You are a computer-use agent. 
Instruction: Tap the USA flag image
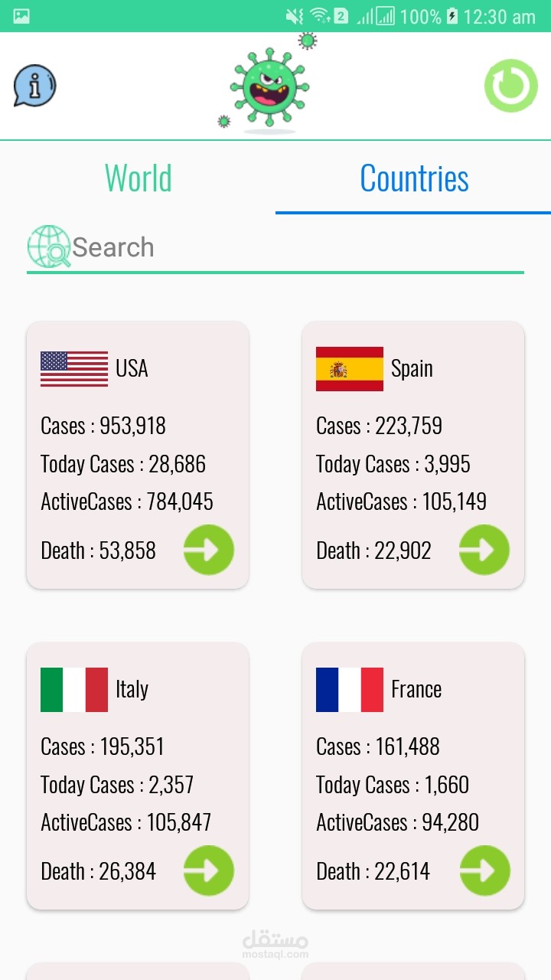[x=74, y=368]
